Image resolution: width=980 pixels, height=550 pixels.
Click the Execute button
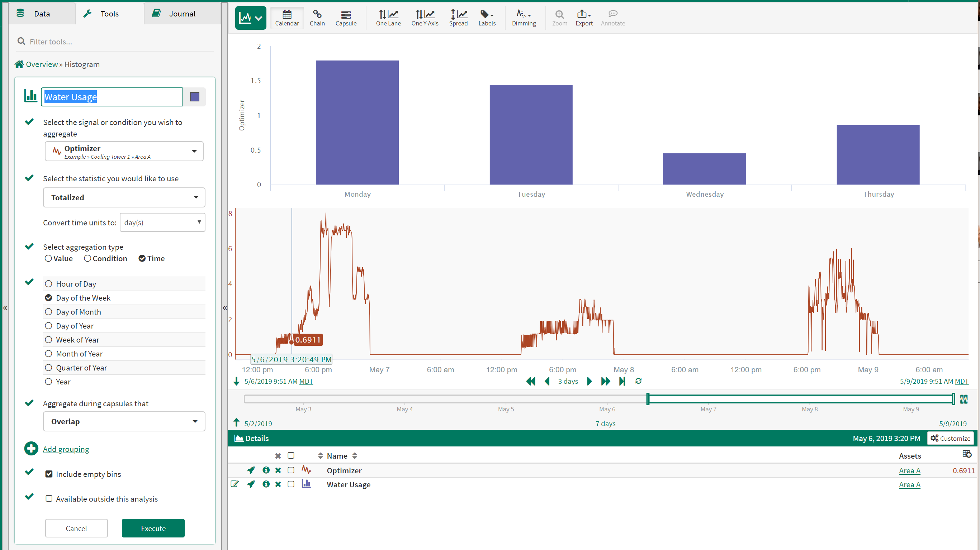pyautogui.click(x=153, y=528)
